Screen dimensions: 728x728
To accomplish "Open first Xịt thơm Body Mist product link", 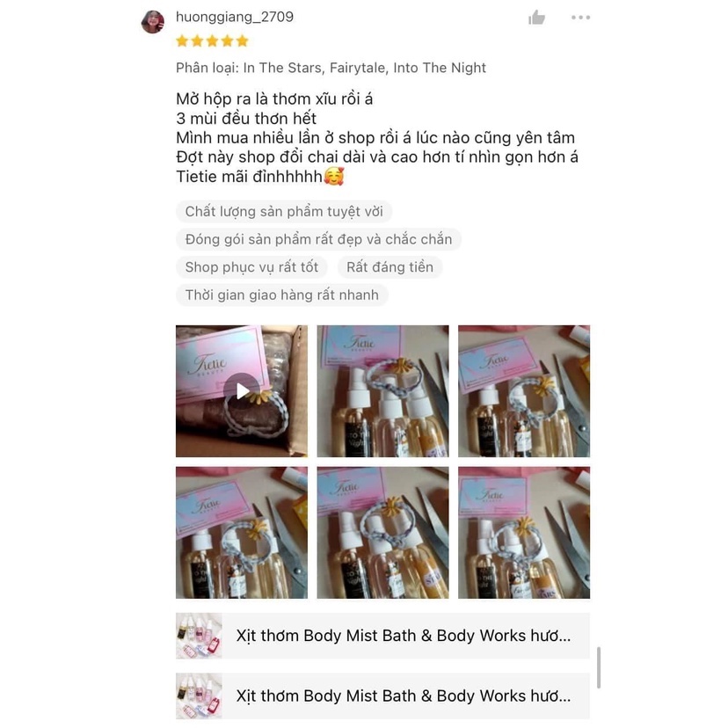I will click(382, 636).
